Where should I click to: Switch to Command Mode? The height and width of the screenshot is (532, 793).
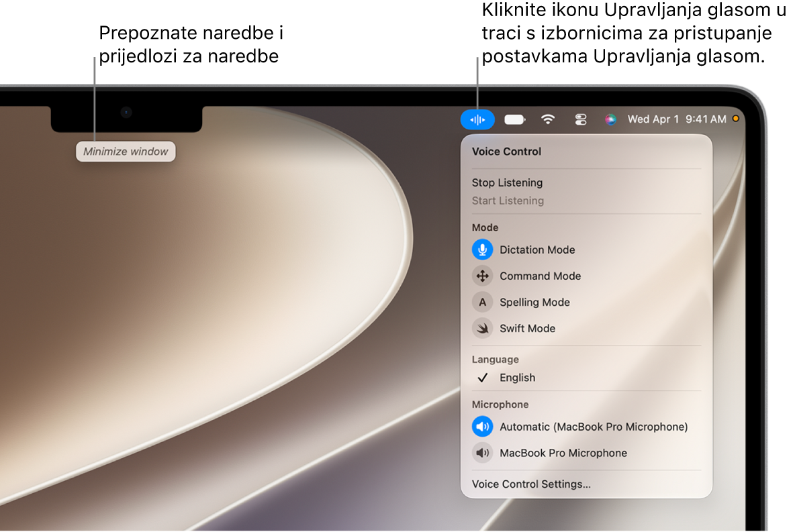click(540, 276)
